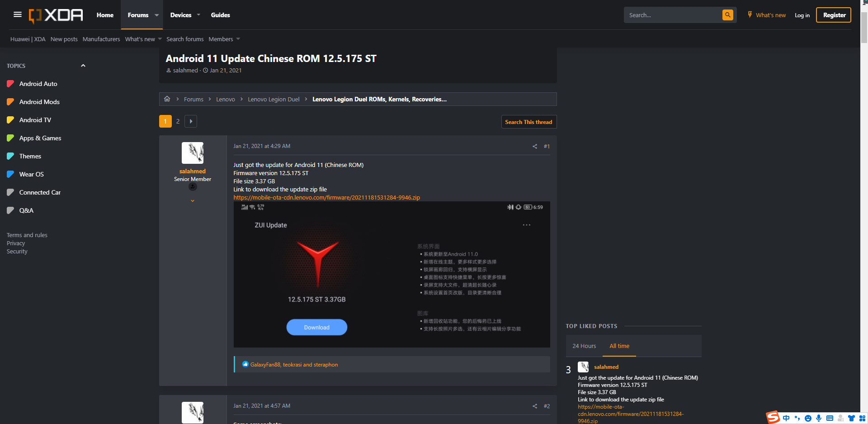This screenshot has width=868, height=424.
Task: Toggle punctuation mode in Sogou input bar
Action: tap(797, 418)
